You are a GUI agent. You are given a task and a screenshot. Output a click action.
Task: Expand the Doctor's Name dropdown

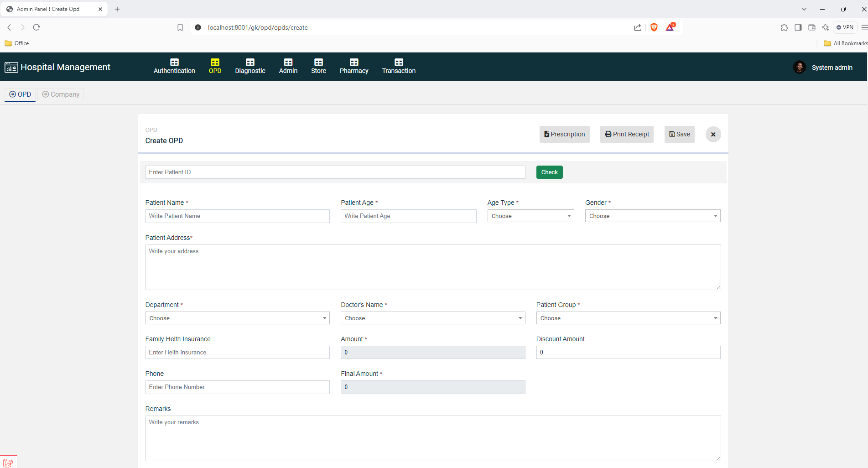click(433, 318)
